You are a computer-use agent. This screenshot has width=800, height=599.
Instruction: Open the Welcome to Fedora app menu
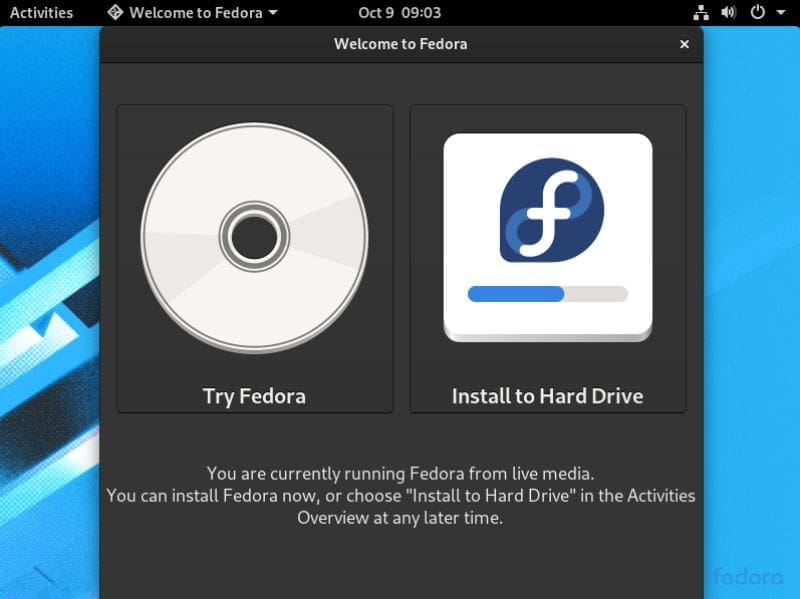click(x=192, y=13)
